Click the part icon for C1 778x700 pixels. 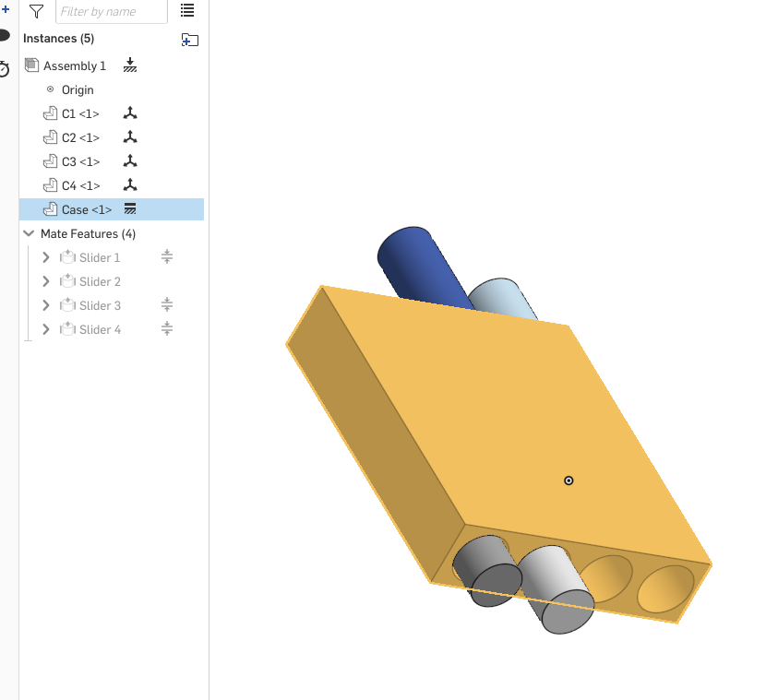pos(50,113)
